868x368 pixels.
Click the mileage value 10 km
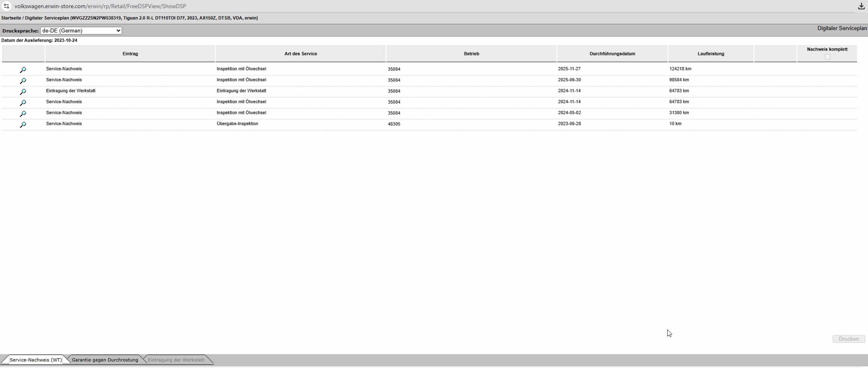(x=675, y=124)
